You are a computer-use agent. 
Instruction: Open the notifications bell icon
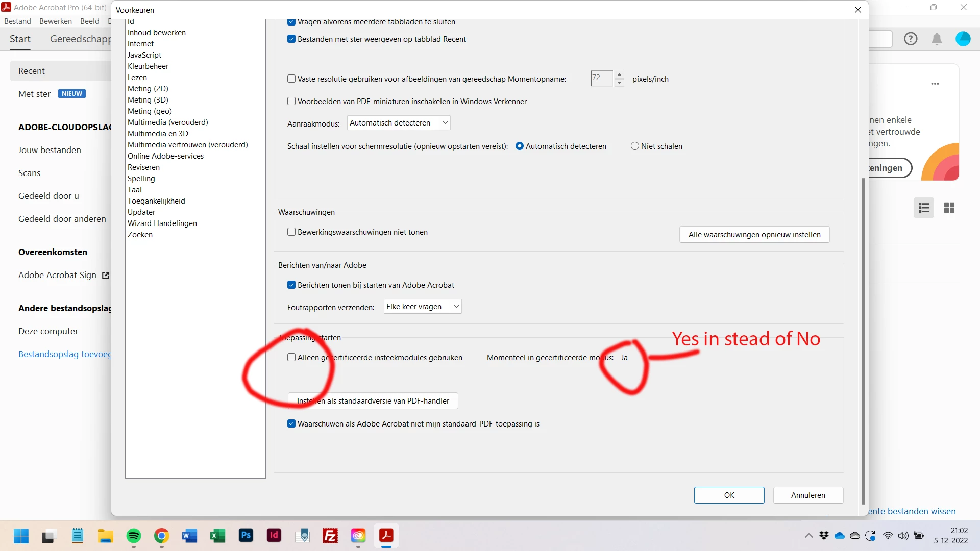point(937,39)
